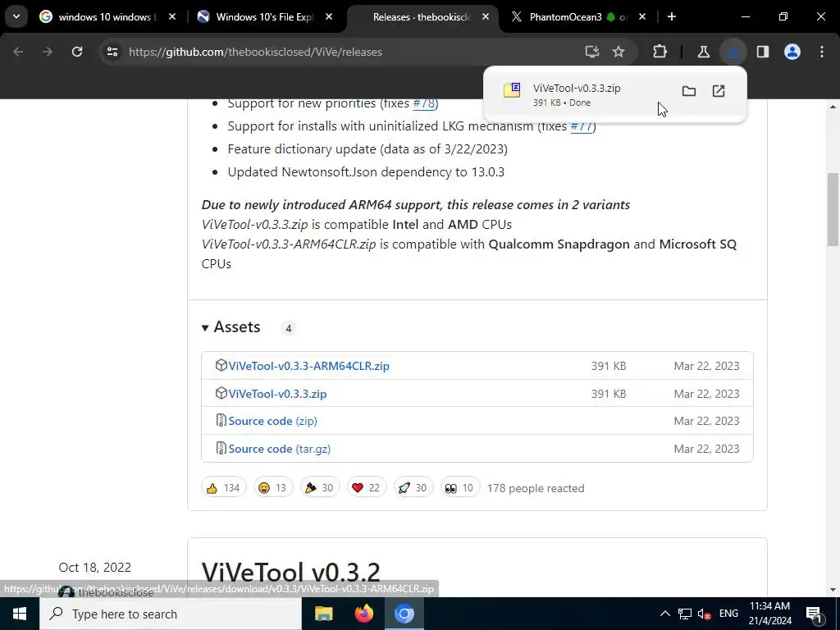Open network status tray icon
840x630 pixels.
pos(685,614)
